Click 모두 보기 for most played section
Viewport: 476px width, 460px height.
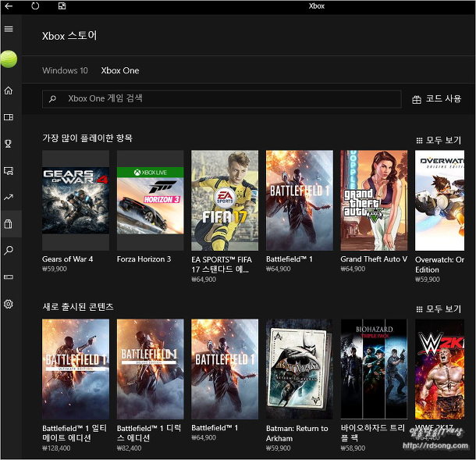pyautogui.click(x=439, y=141)
